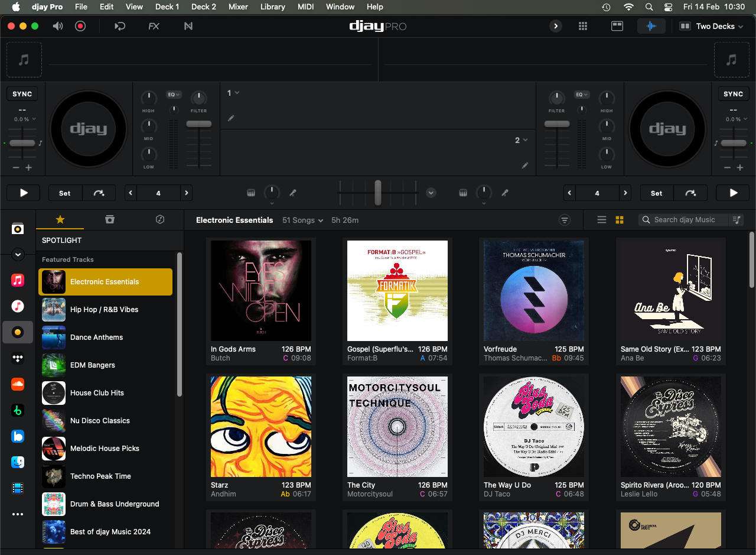The height and width of the screenshot is (555, 756).
Task: Open the Deck 1 menu
Action: tap(167, 7)
